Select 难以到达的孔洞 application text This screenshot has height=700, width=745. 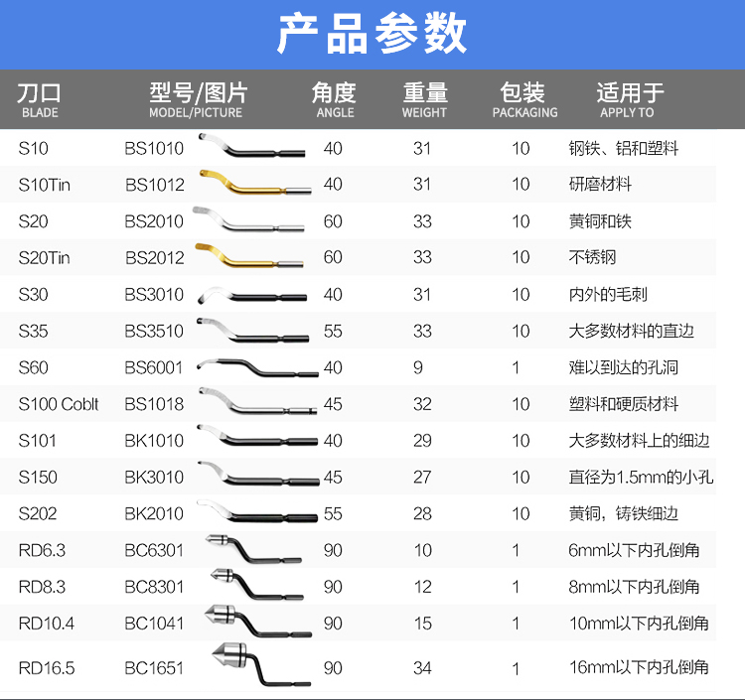tap(624, 367)
